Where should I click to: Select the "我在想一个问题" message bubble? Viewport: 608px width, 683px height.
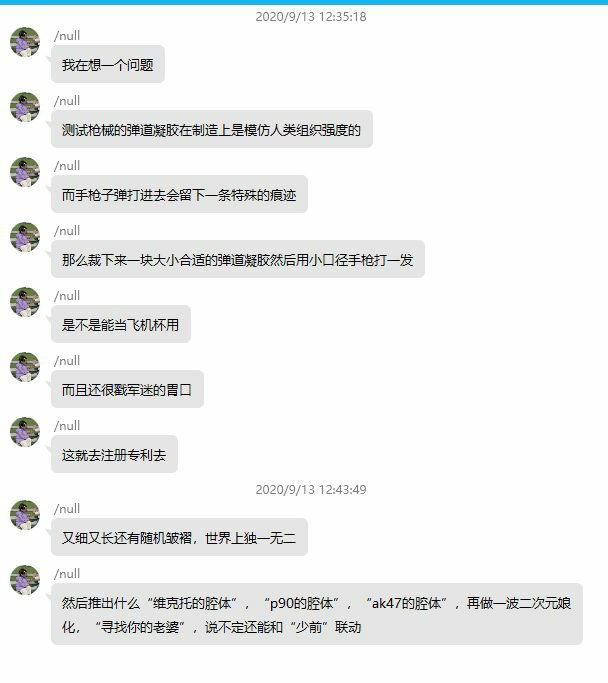pyautogui.click(x=108, y=64)
